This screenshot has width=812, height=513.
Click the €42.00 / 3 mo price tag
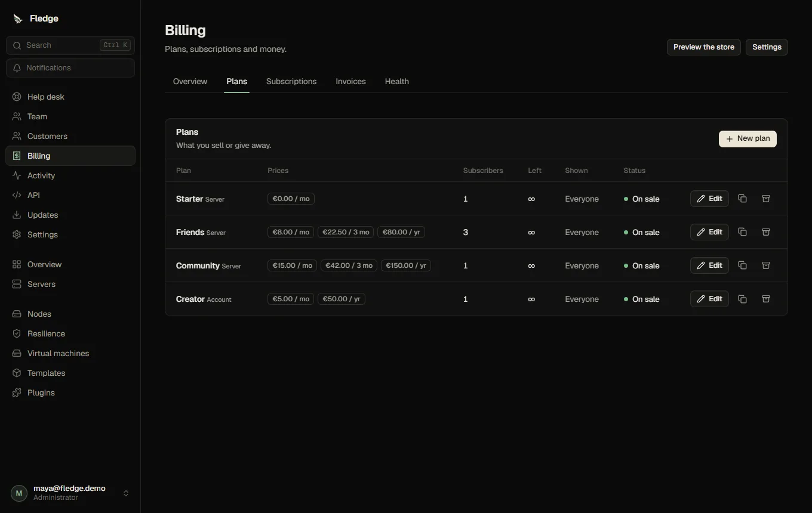pyautogui.click(x=349, y=265)
